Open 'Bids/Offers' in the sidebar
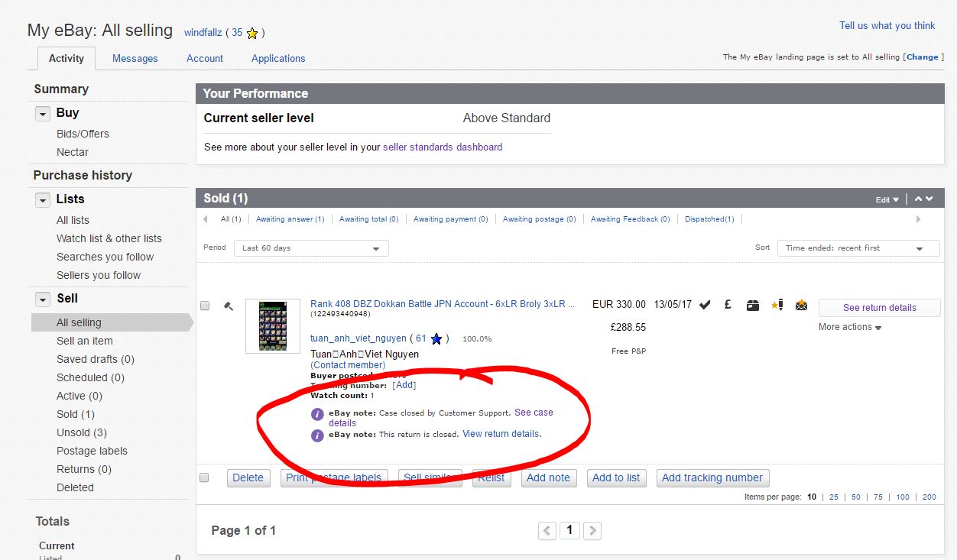This screenshot has height=560, width=957. point(83,134)
